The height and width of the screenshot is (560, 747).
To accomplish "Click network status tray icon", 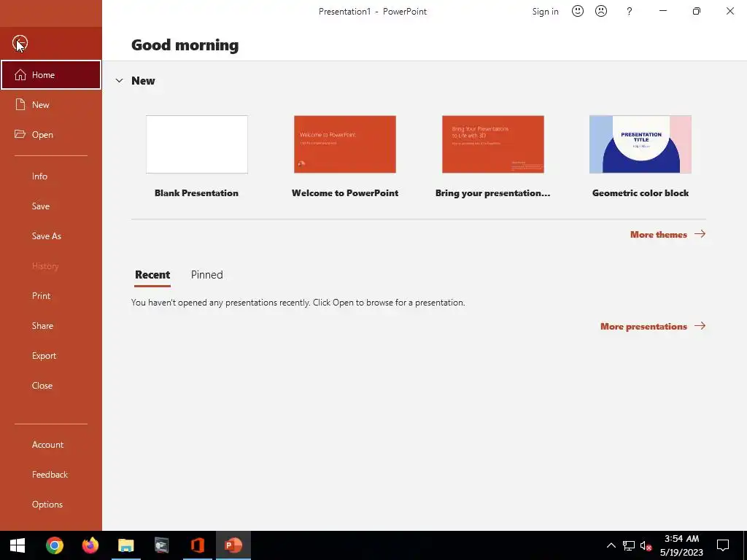I will point(628,545).
